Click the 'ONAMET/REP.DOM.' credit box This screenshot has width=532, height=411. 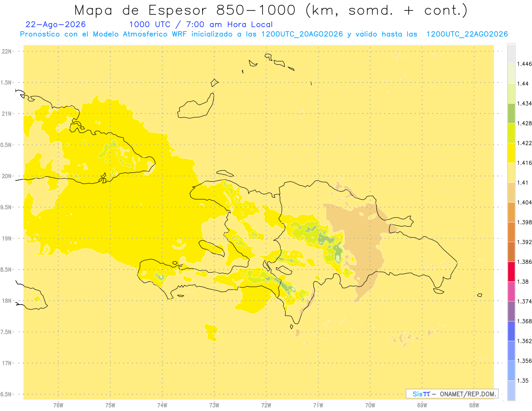pyautogui.click(x=452, y=394)
